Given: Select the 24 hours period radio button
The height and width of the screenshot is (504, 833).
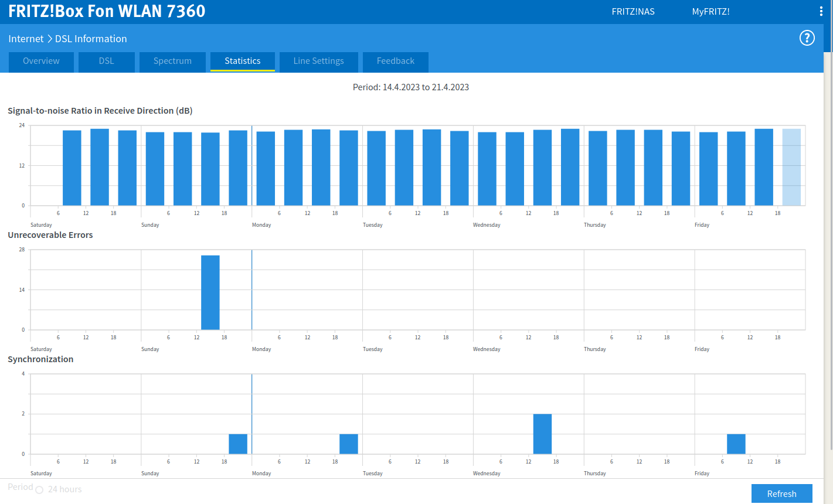Looking at the screenshot, I should [x=39, y=490].
